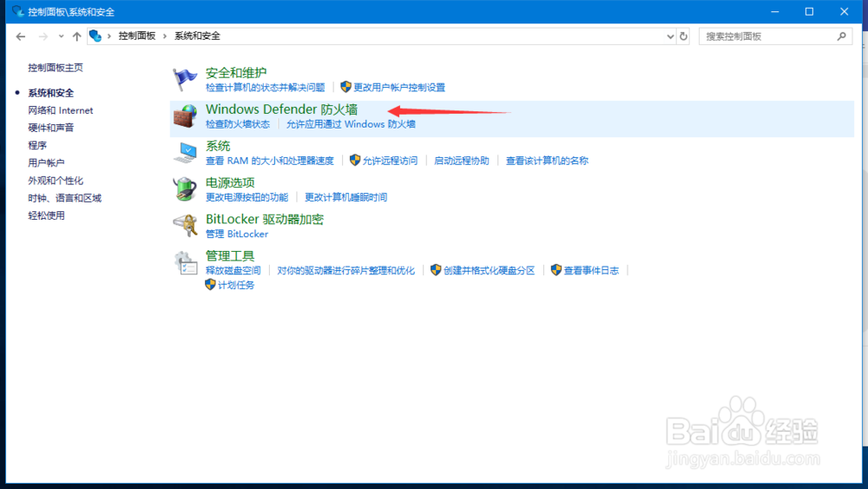
Task: Click the search magnifier icon
Action: (841, 36)
